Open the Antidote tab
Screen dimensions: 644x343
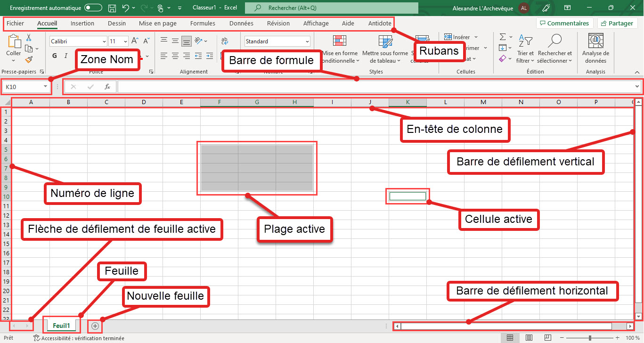[x=380, y=23]
